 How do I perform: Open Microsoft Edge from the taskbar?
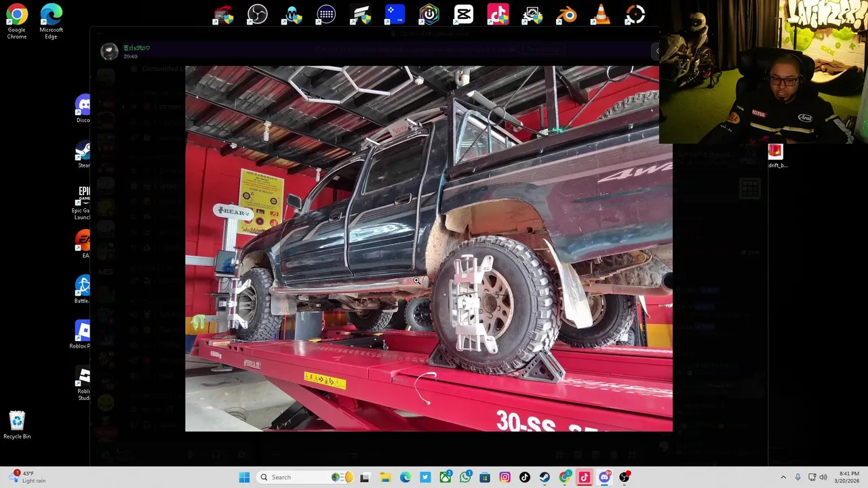click(x=405, y=477)
